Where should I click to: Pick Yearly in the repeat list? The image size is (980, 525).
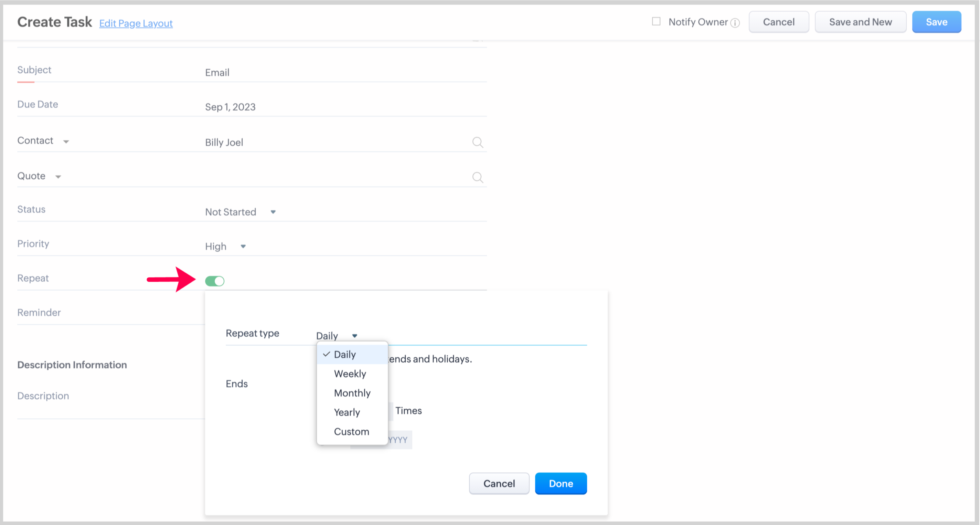pyautogui.click(x=347, y=412)
